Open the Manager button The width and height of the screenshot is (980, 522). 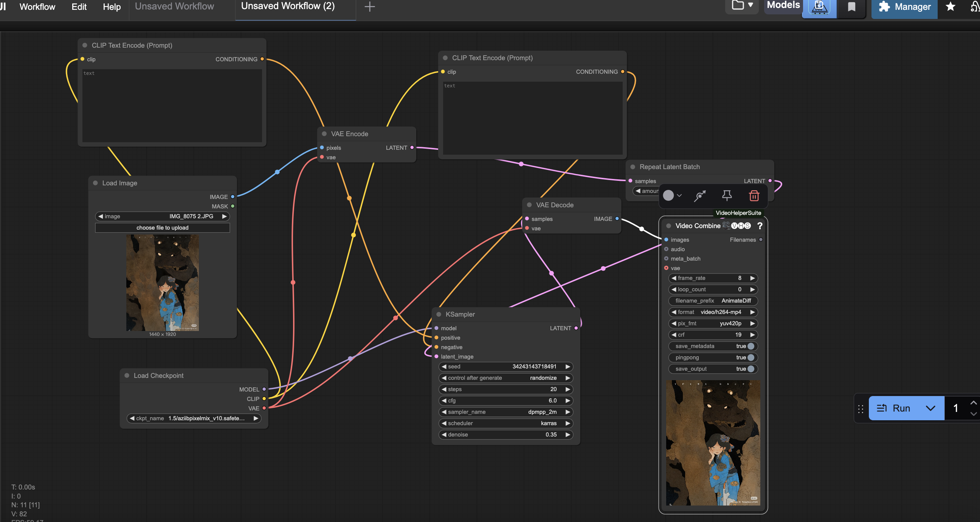tap(904, 7)
